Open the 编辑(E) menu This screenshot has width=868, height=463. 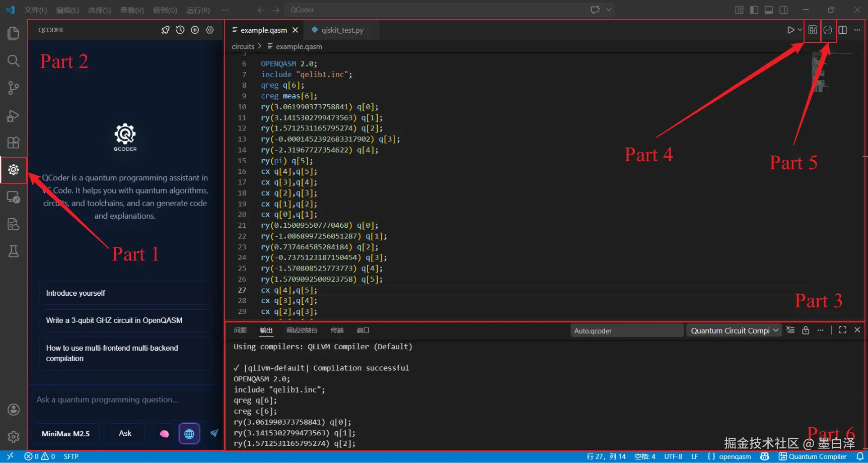(x=67, y=10)
